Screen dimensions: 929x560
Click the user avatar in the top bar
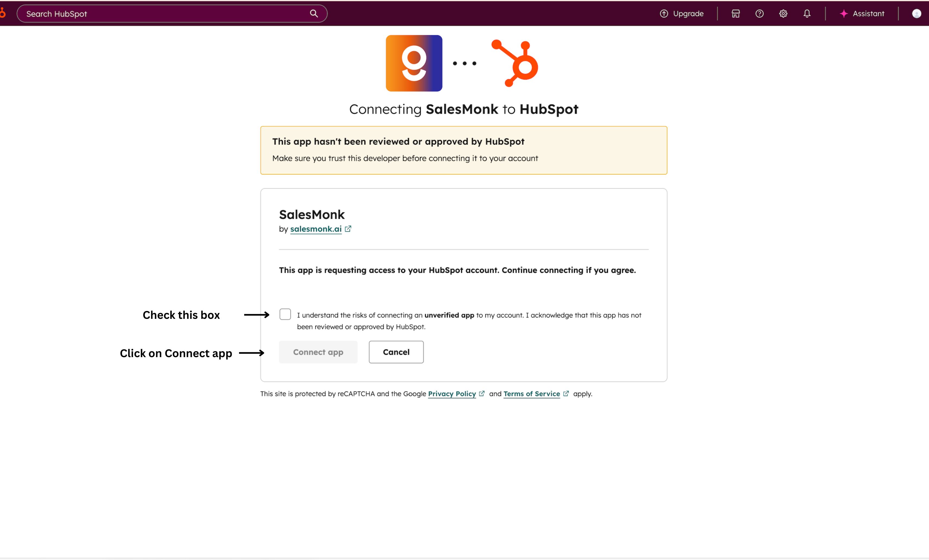tap(917, 14)
